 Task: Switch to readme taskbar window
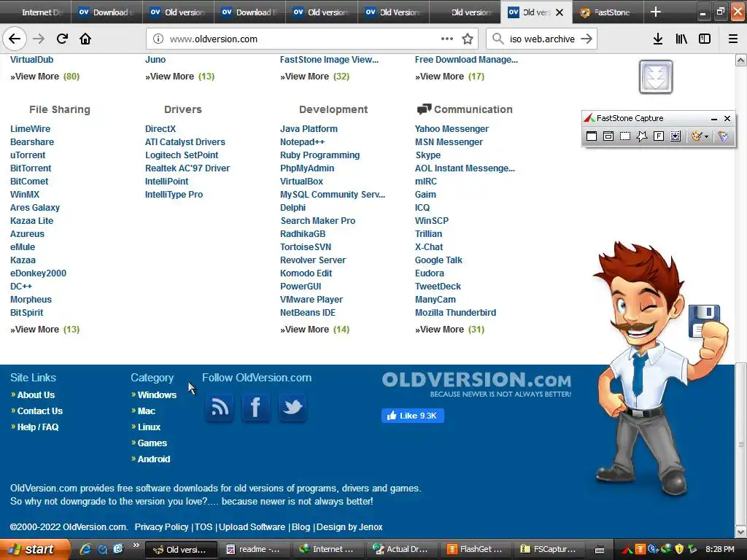pyautogui.click(x=253, y=549)
